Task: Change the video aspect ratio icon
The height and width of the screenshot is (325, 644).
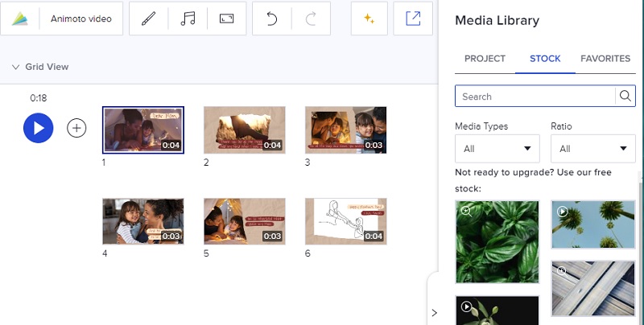Action: pos(227,19)
